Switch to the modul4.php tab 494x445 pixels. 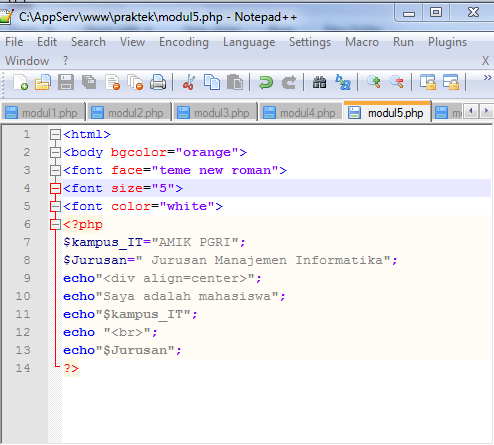[301, 113]
